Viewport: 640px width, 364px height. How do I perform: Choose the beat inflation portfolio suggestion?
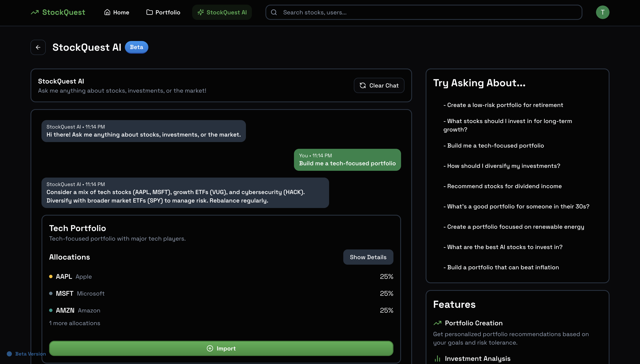tap(501, 267)
